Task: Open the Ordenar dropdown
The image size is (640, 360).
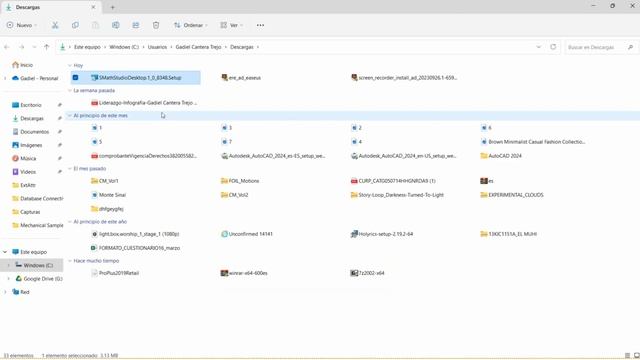Action: pyautogui.click(x=191, y=25)
